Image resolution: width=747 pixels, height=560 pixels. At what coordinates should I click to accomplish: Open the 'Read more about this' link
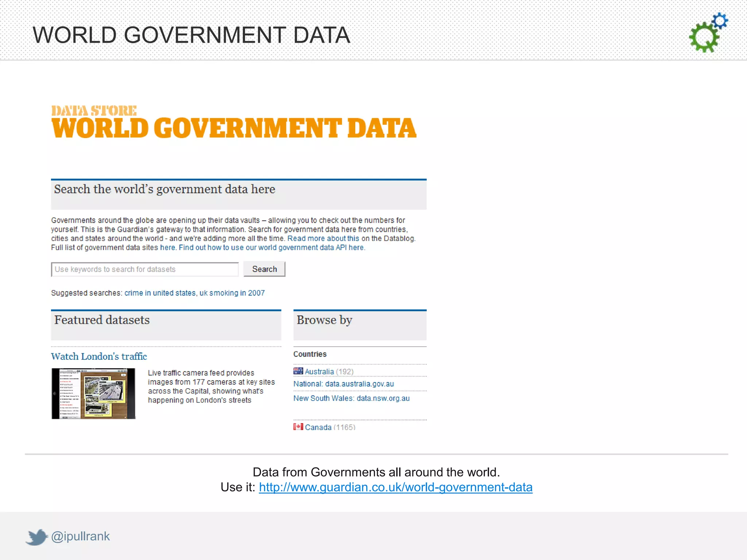tap(323, 238)
